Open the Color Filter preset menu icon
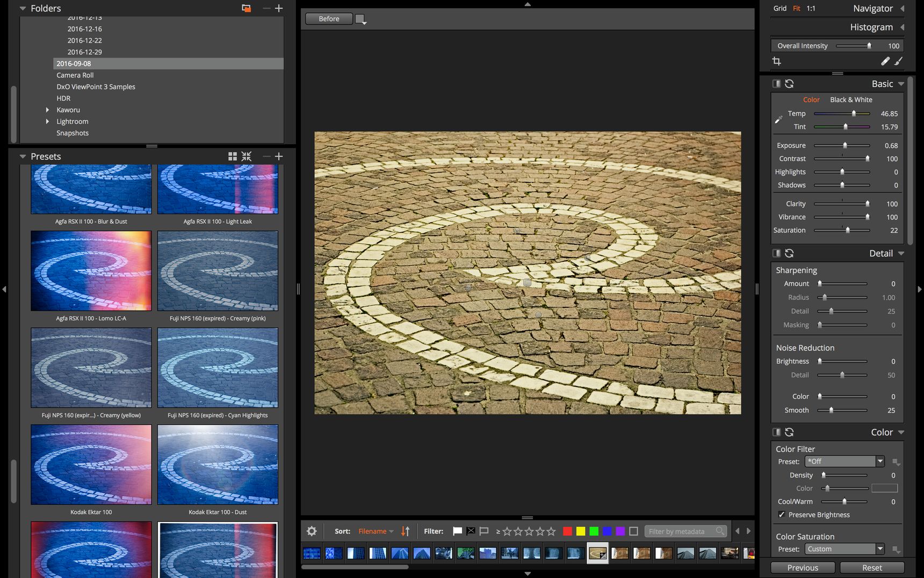924x578 pixels. [896, 462]
